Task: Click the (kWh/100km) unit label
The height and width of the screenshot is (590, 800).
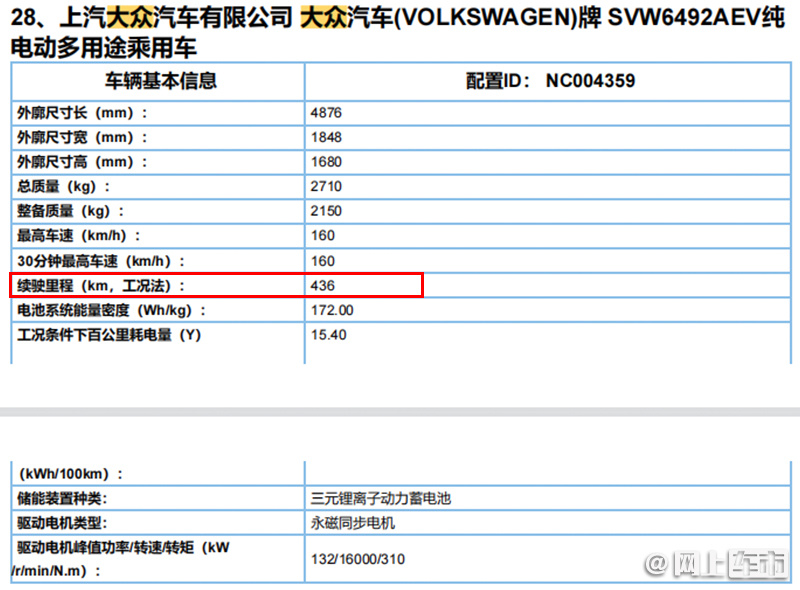Action: [x=70, y=474]
